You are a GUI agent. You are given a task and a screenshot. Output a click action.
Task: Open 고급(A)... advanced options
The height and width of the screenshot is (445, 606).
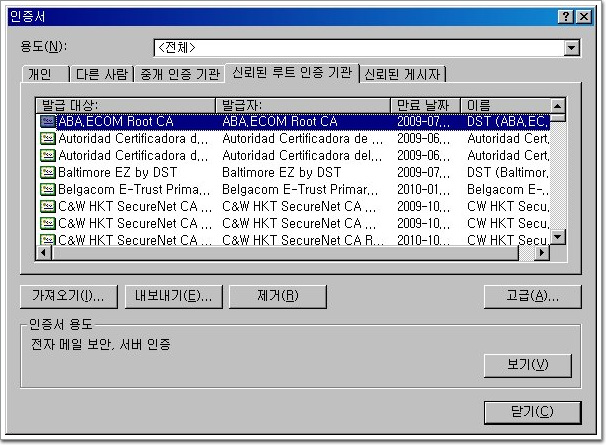[x=532, y=296]
